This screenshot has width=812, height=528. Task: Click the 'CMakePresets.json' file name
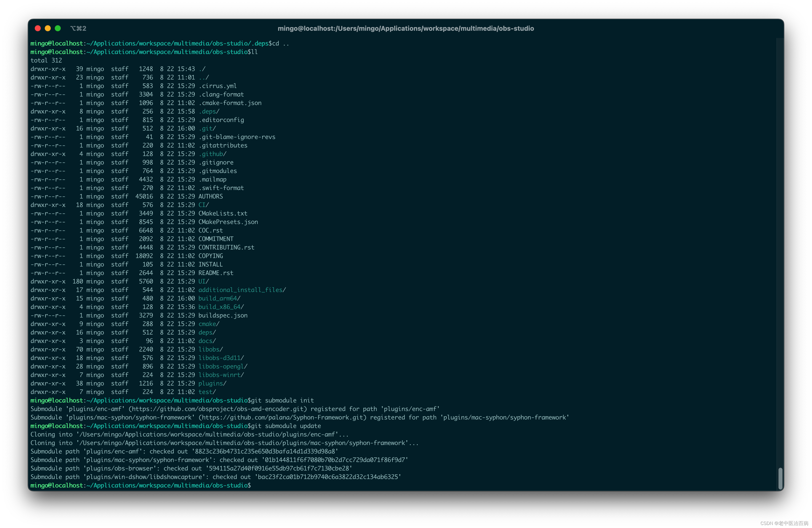(x=228, y=222)
